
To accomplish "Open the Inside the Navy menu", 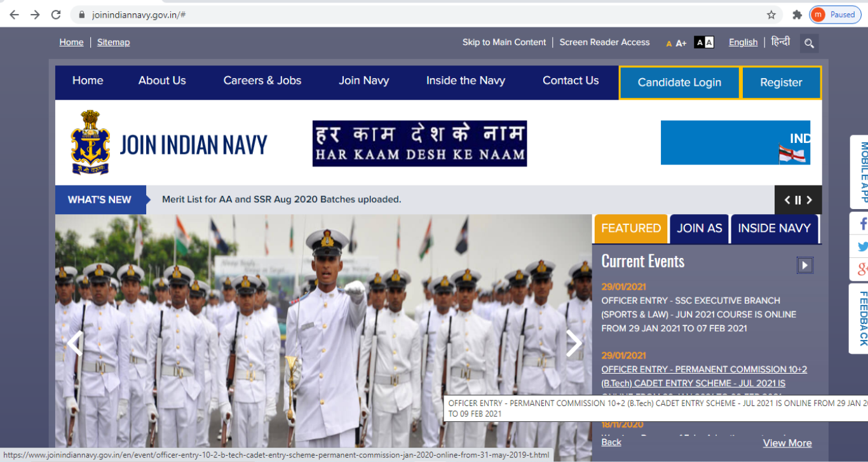I will [x=466, y=81].
